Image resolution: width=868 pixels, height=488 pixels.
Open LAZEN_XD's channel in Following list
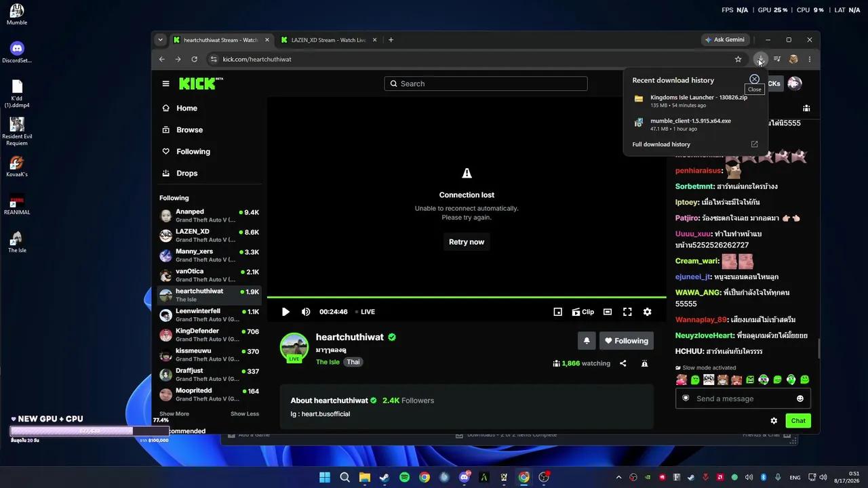[x=210, y=235]
